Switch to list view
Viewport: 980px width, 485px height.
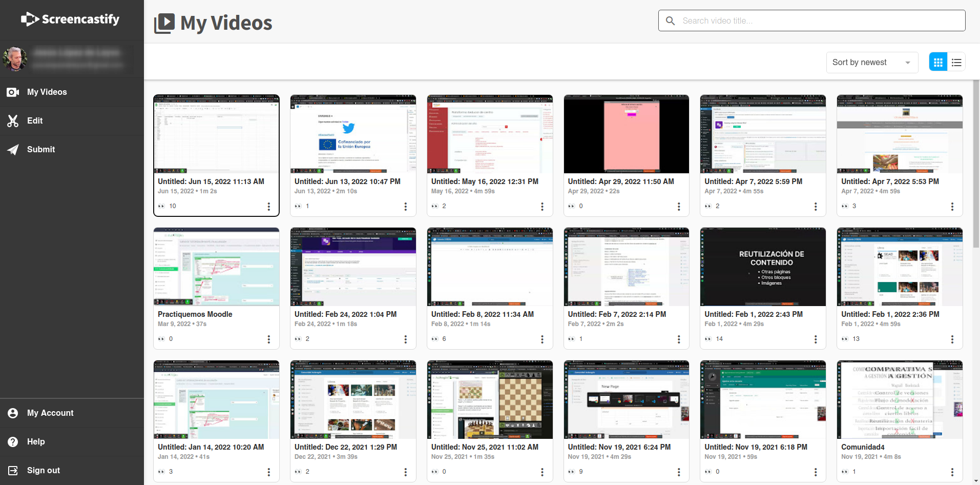[956, 63]
